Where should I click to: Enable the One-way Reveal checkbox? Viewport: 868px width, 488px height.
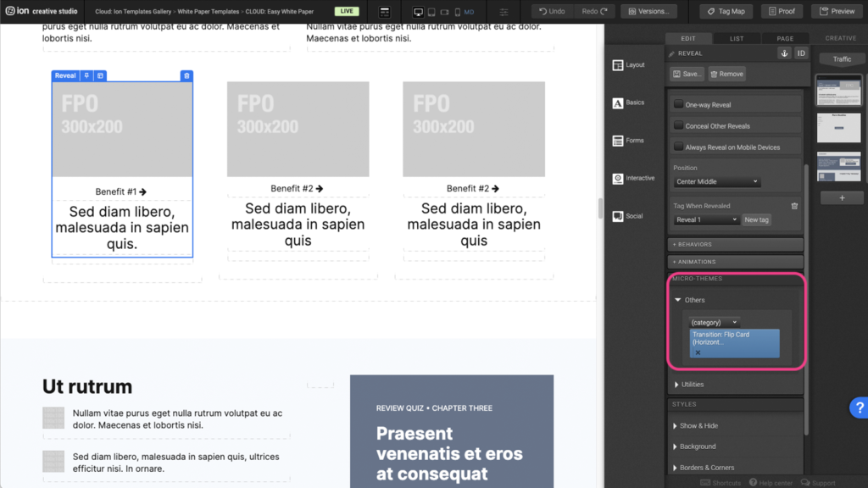point(678,104)
